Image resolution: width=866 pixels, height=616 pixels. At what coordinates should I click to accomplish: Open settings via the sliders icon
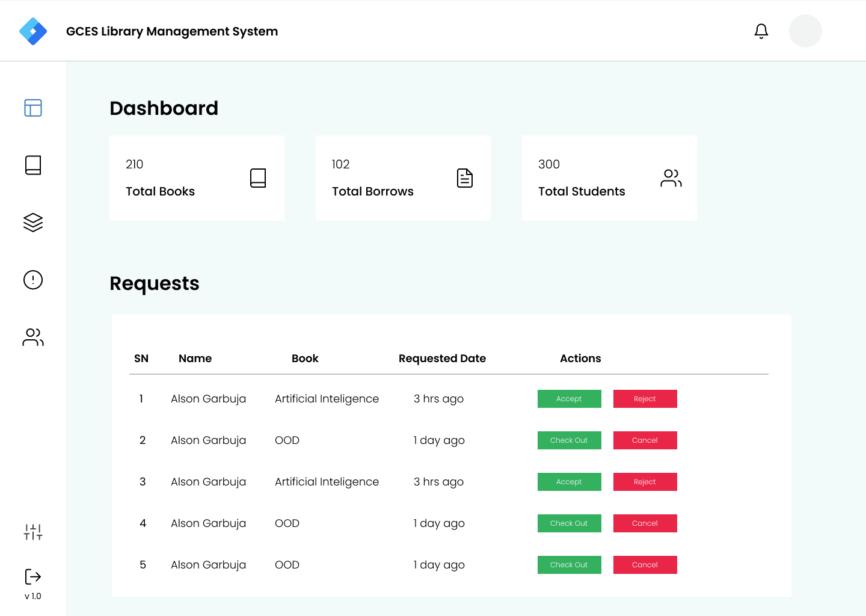tap(32, 532)
